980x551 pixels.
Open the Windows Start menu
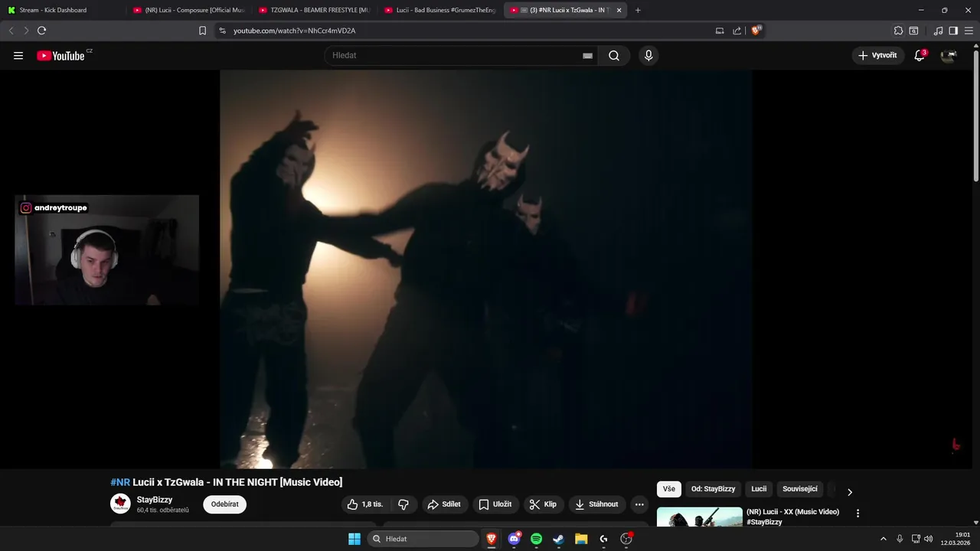354,539
